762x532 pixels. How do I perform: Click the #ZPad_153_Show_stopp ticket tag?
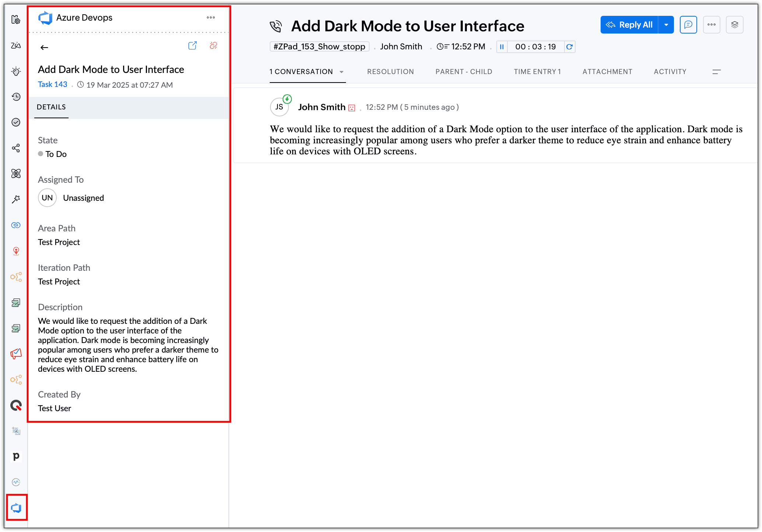point(319,47)
